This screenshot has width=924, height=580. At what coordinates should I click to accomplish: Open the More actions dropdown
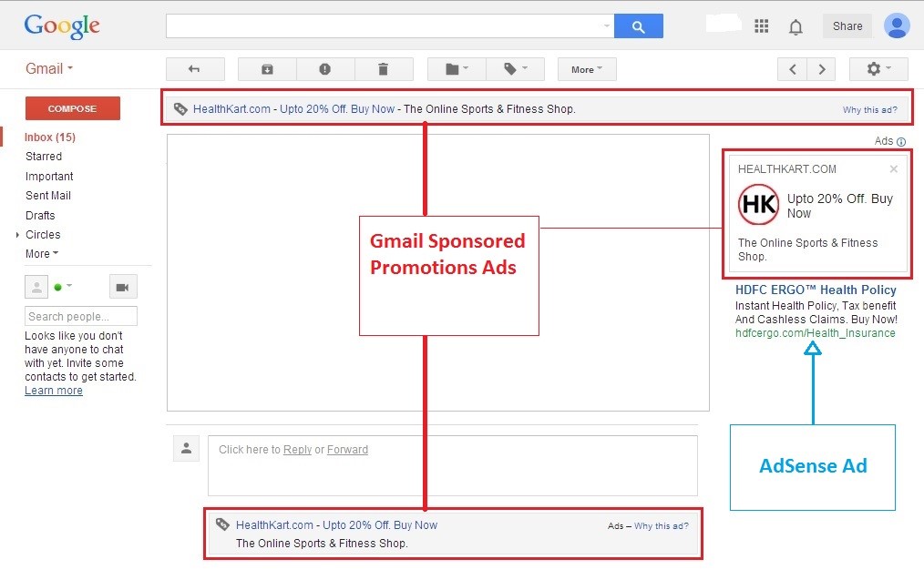point(587,69)
